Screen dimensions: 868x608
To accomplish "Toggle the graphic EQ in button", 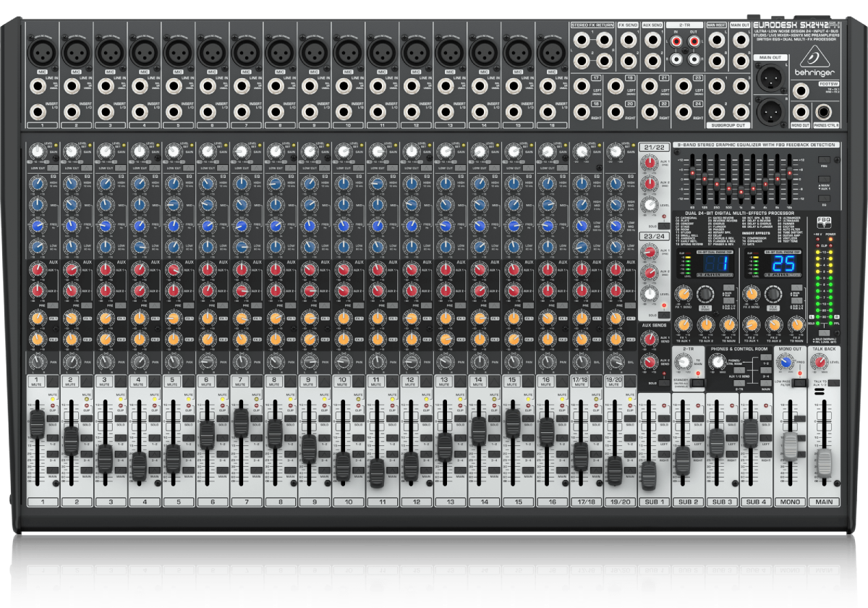I will point(823,197).
